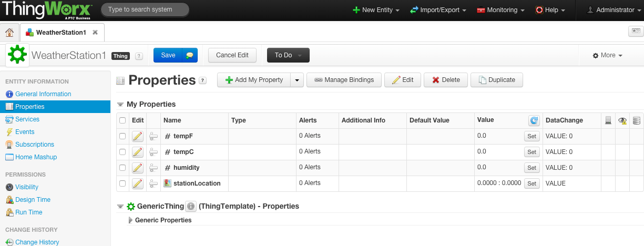Image resolution: width=644 pixels, height=246 pixels.
Task: Open Subscriptions in the sidebar
Action: click(35, 145)
